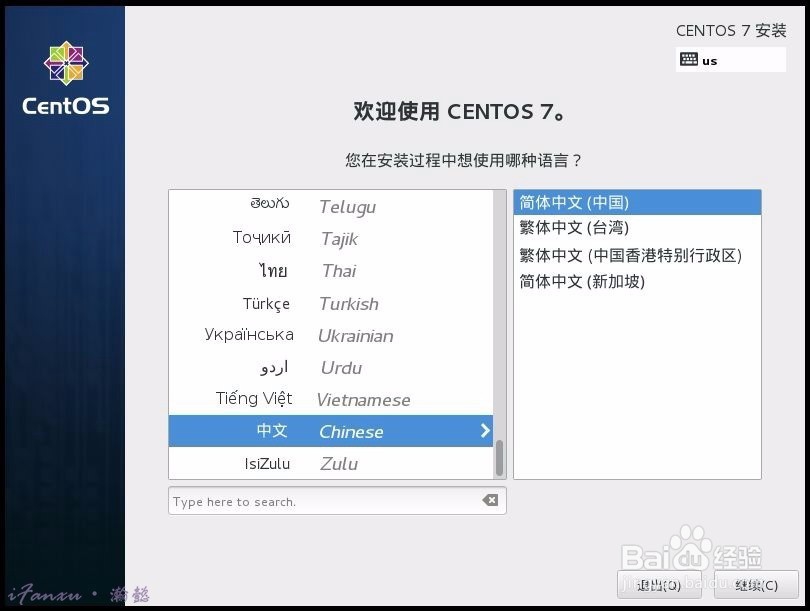This screenshot has height=611, width=810.
Task: Click the 退出(Q) quit button
Action: 659,585
